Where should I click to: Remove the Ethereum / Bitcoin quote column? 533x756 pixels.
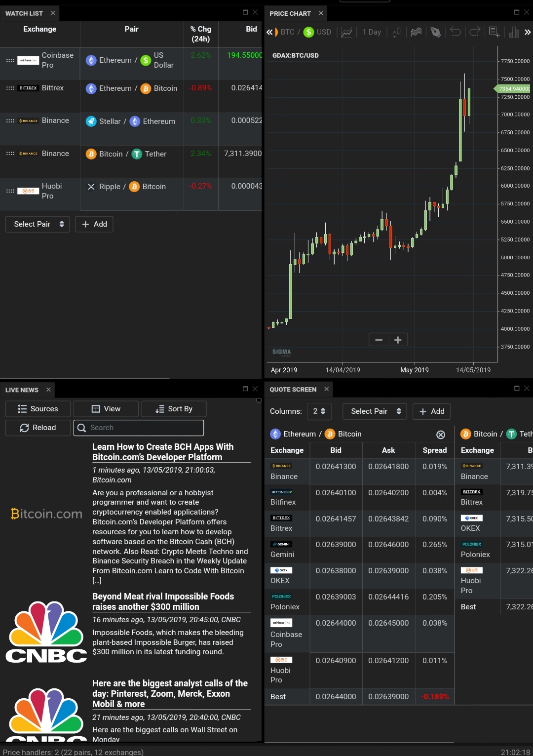coord(441,435)
